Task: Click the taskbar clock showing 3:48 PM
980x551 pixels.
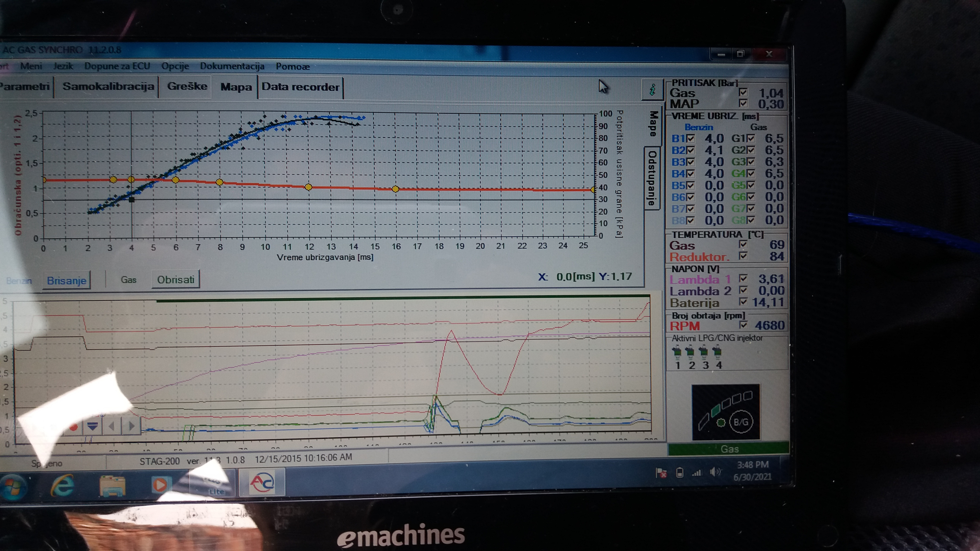Action: [753, 470]
